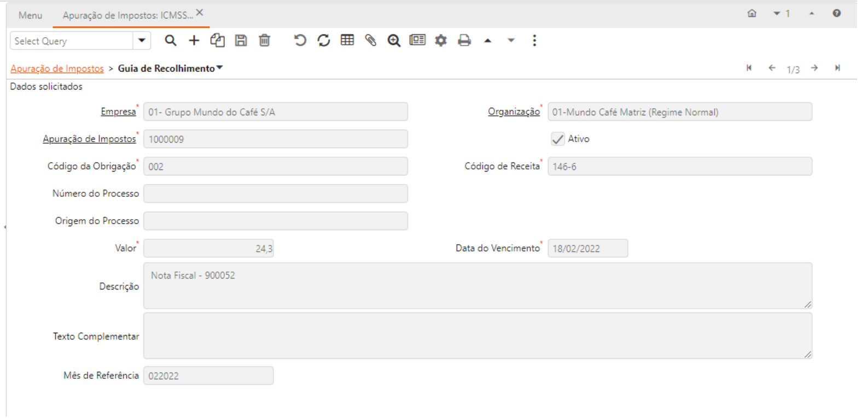This screenshot has width=868, height=418.
Task: Go to Apuração de Impostos breadcrumb link
Action: click(57, 68)
